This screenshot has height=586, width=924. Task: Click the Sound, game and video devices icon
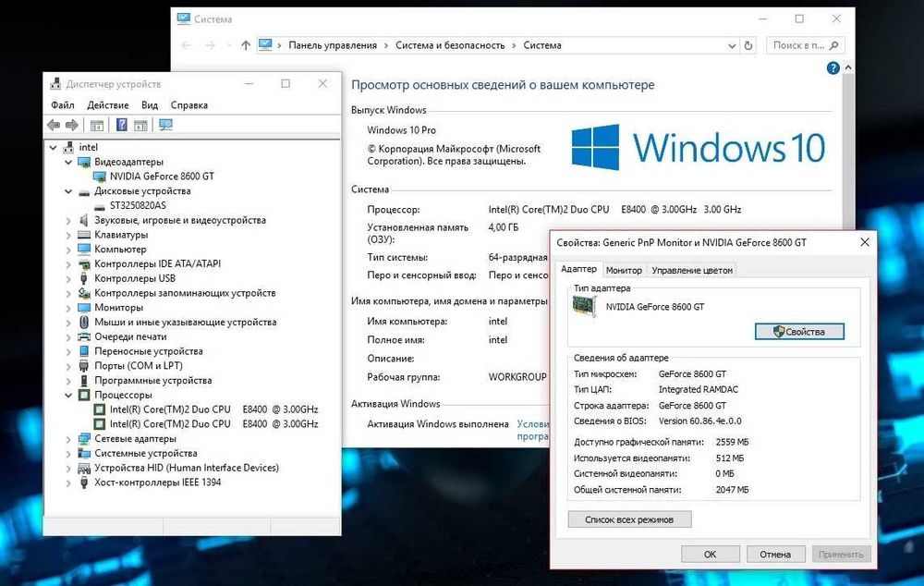click(x=84, y=220)
